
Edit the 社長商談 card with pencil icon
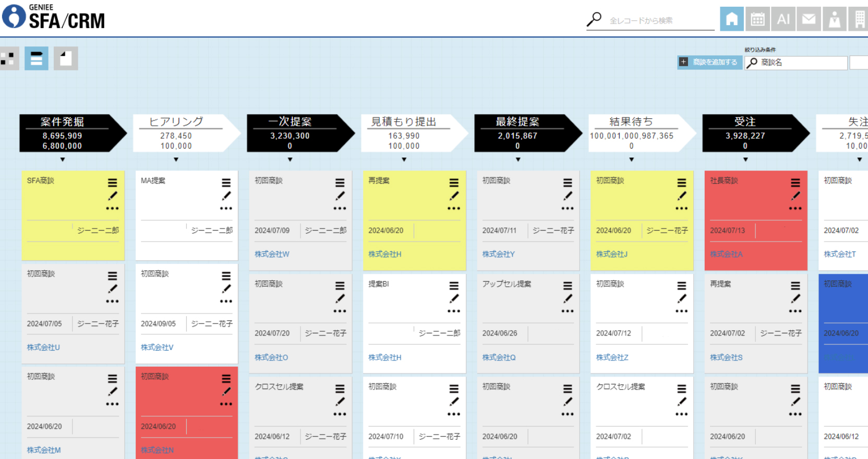(795, 196)
